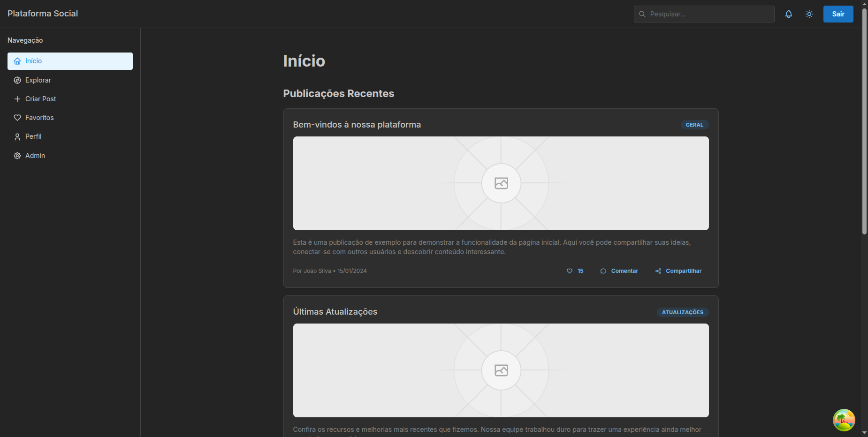
Task: Open the Início navigation item
Action: point(70,61)
